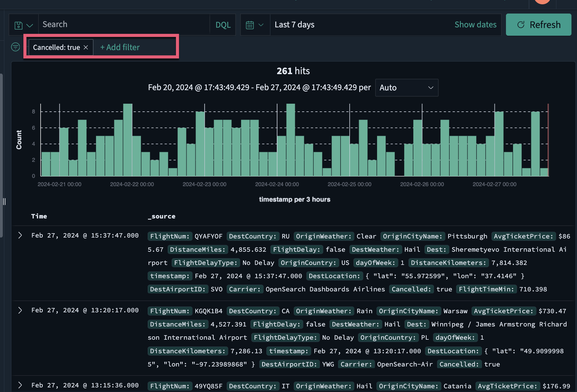Click the Refresh icon button
577x392 pixels.
click(521, 25)
